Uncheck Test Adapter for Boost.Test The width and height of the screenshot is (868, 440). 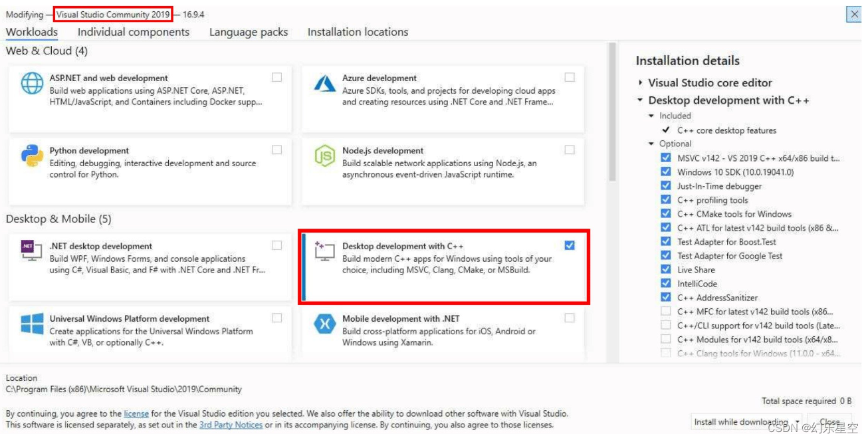[x=665, y=242]
